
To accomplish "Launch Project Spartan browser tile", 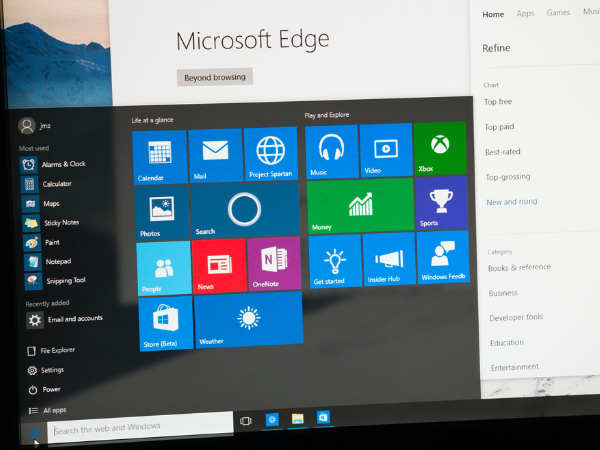I will [x=270, y=154].
